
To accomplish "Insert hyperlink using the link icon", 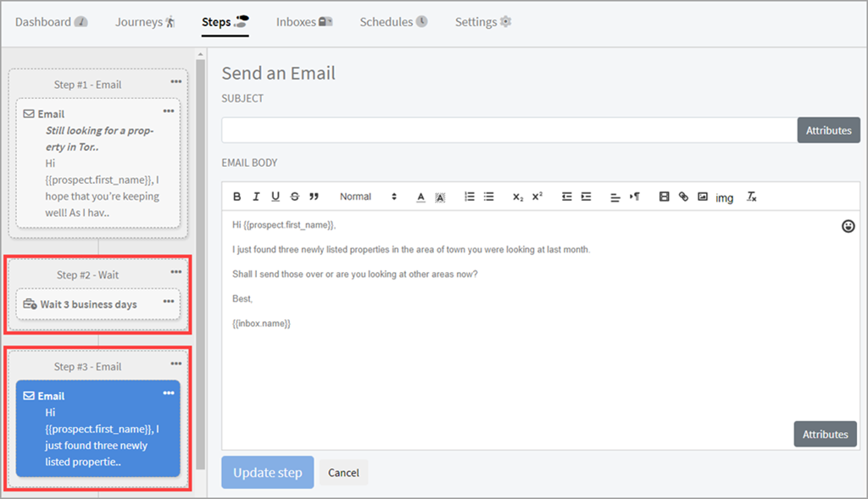I will 683,197.
